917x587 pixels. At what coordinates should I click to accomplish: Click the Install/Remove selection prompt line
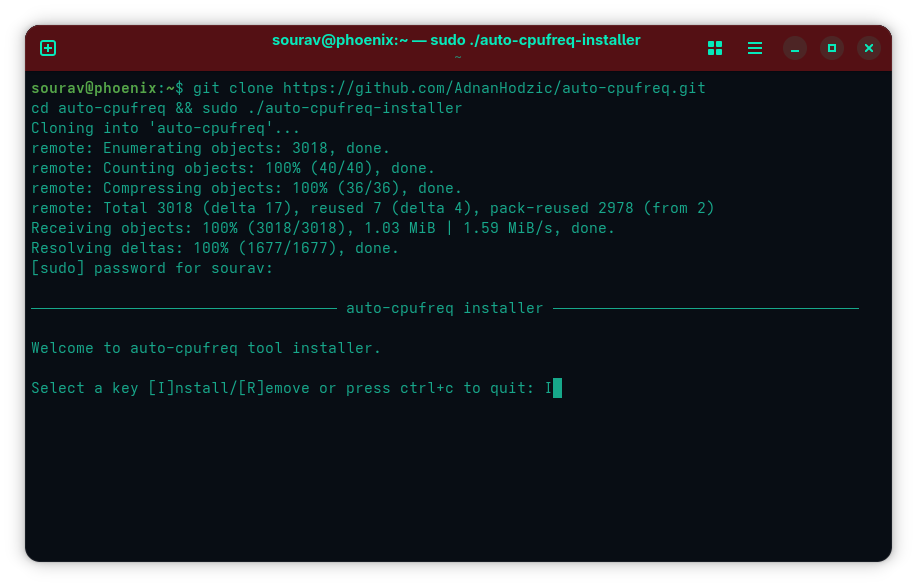pos(288,387)
